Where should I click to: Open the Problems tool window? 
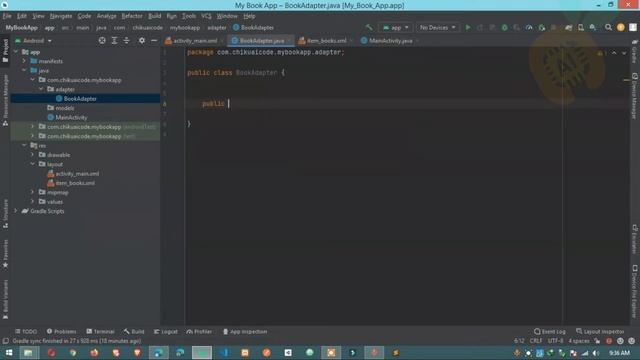[x=61, y=331]
